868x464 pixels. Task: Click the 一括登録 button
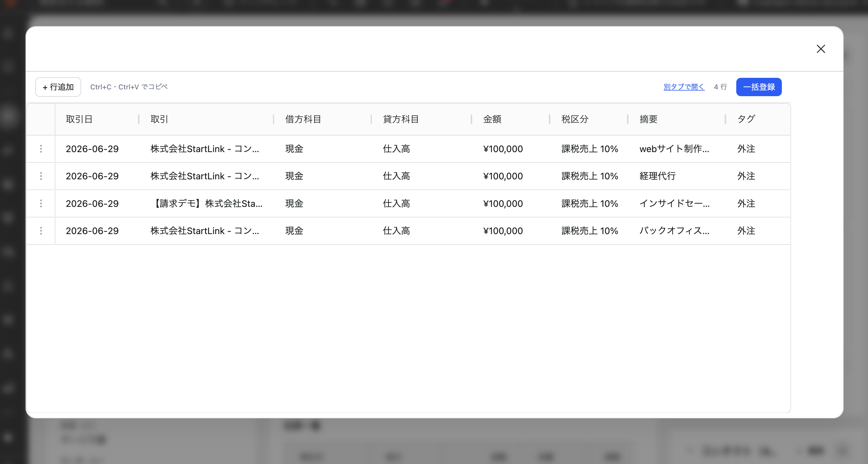click(759, 87)
